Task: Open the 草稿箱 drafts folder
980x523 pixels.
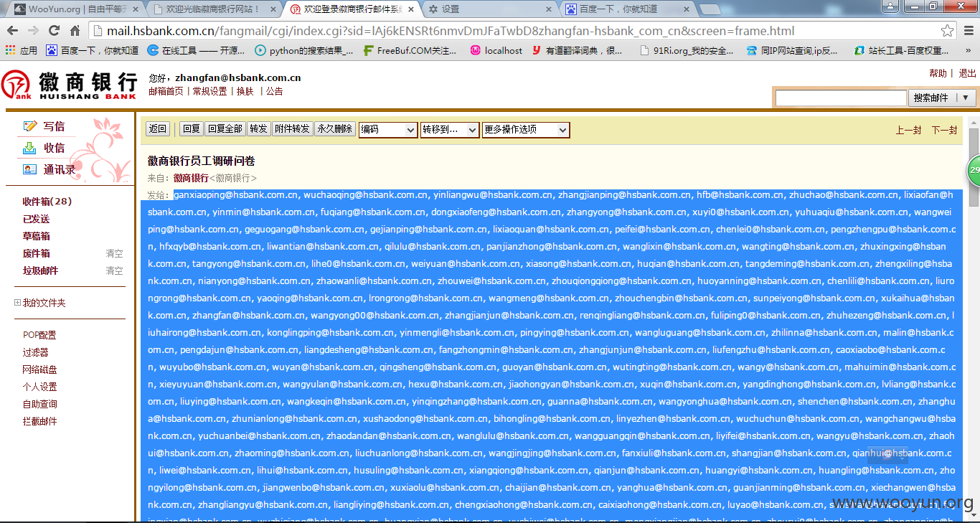Action: pos(36,236)
